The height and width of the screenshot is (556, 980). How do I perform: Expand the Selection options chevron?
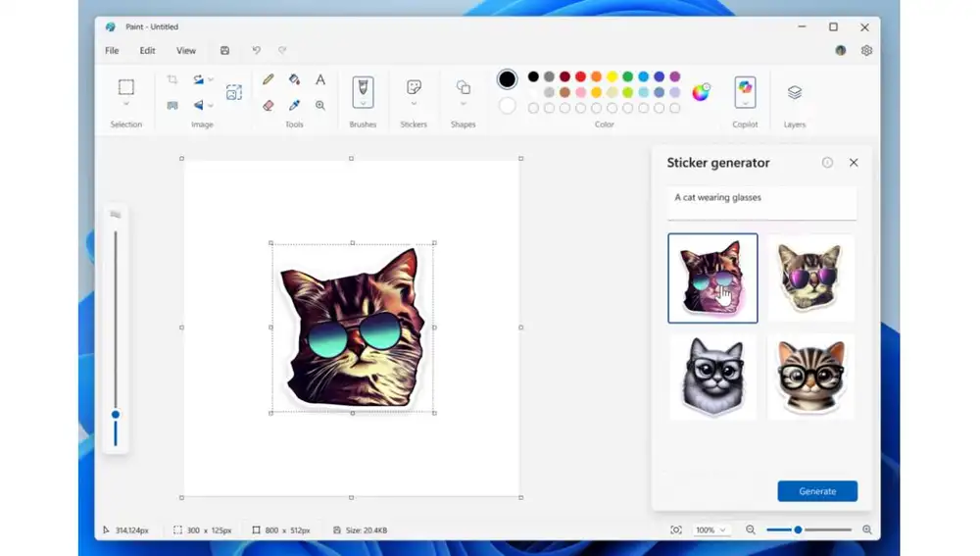coord(126,104)
